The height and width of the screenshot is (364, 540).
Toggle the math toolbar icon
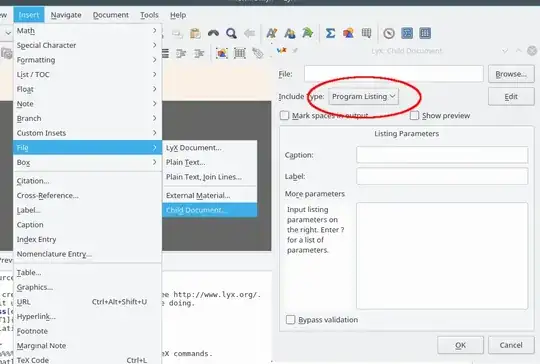(407, 33)
